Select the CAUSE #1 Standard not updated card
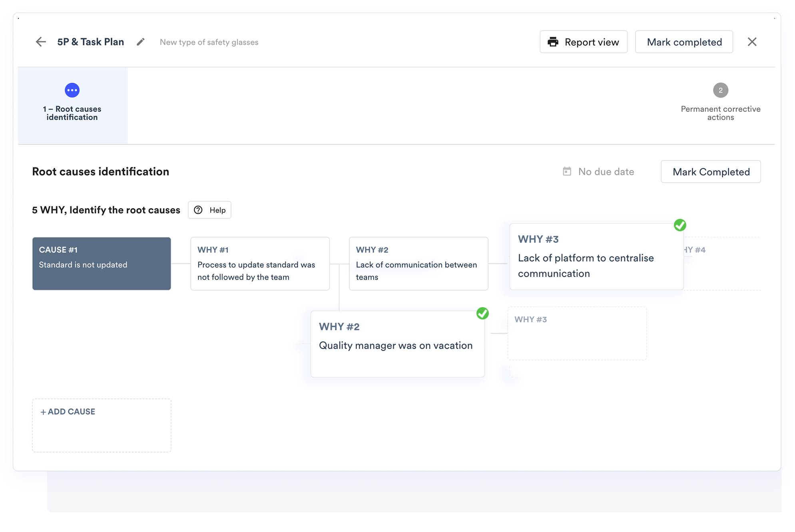Image resolution: width=795 pixels, height=532 pixels. tap(102, 264)
